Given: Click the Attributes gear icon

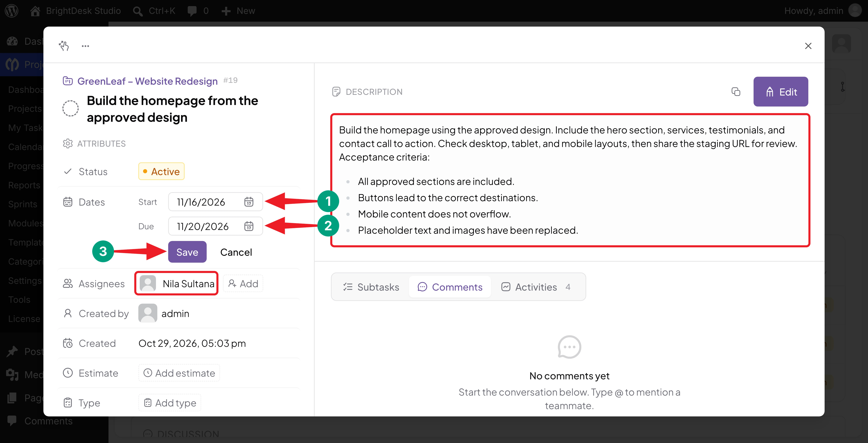Looking at the screenshot, I should tap(68, 143).
